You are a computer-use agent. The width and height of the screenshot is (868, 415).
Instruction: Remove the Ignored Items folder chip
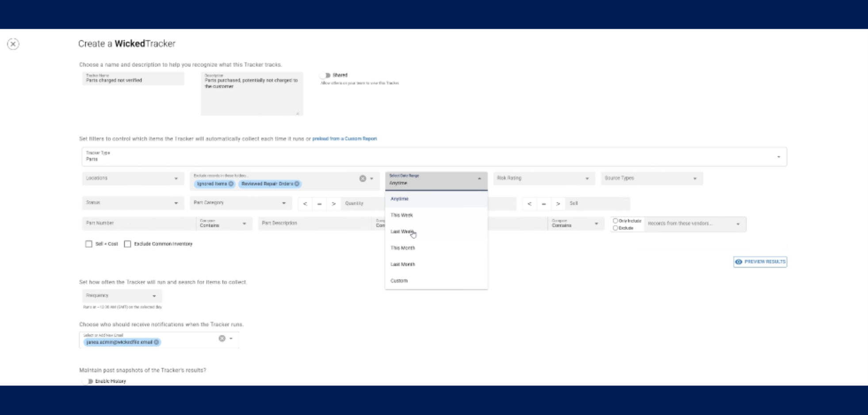tap(231, 184)
